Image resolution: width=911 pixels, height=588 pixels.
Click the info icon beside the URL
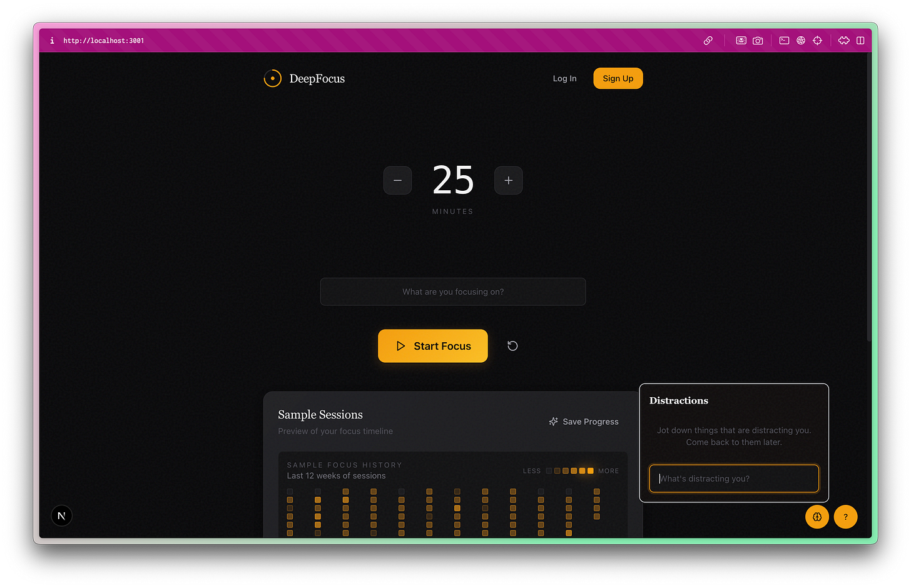(51, 40)
